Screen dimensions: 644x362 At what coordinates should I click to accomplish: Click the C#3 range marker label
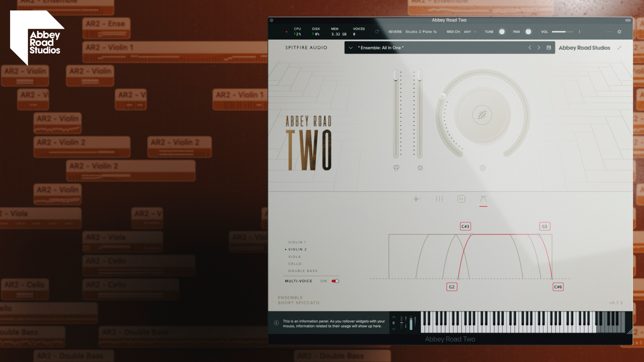coord(465,226)
